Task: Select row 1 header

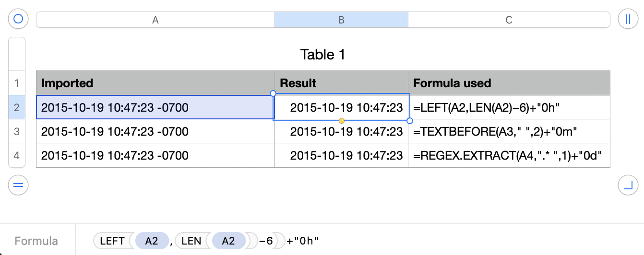Action: pyautogui.click(x=17, y=83)
